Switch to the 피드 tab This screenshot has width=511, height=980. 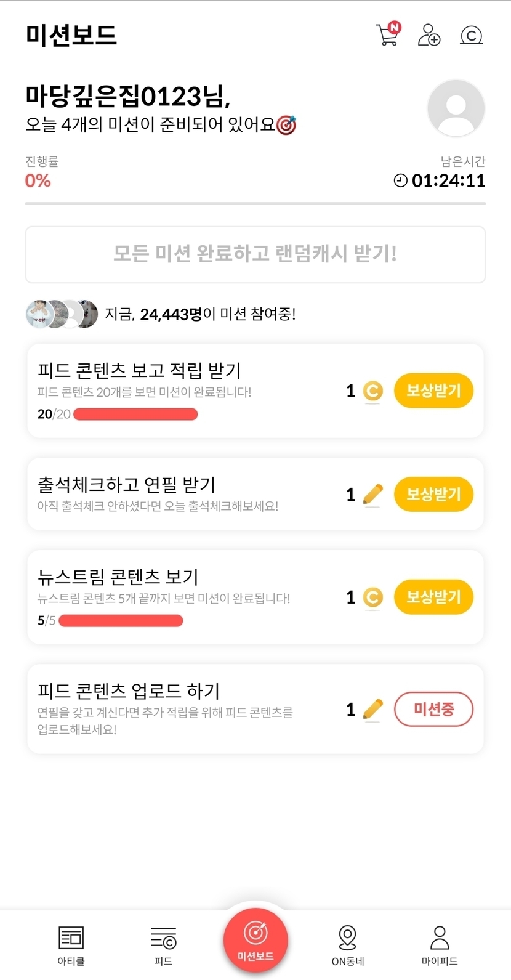pyautogui.click(x=163, y=946)
